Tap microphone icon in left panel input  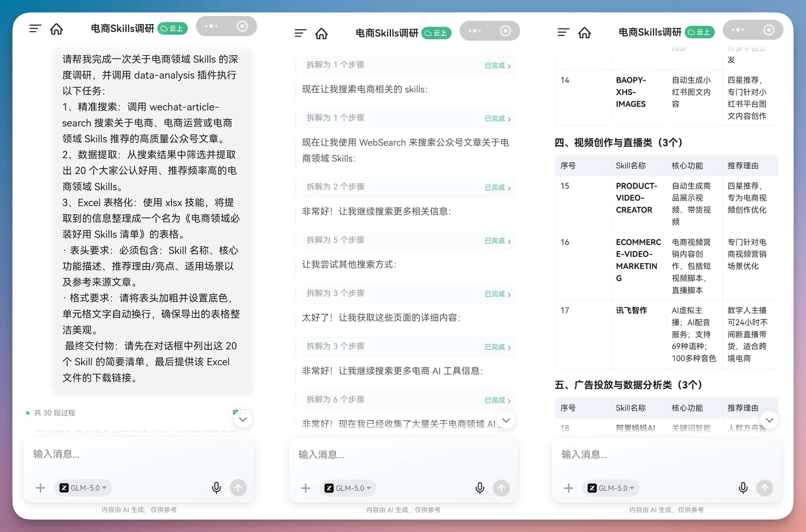pyautogui.click(x=216, y=488)
